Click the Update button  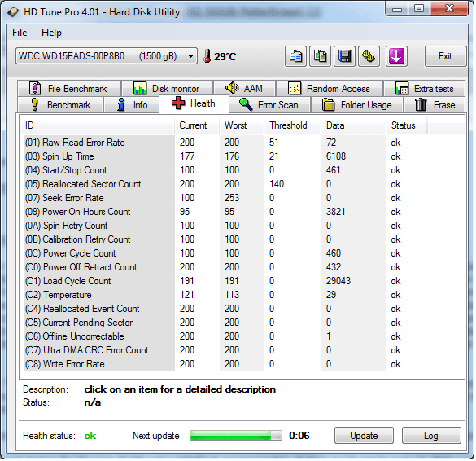click(364, 436)
